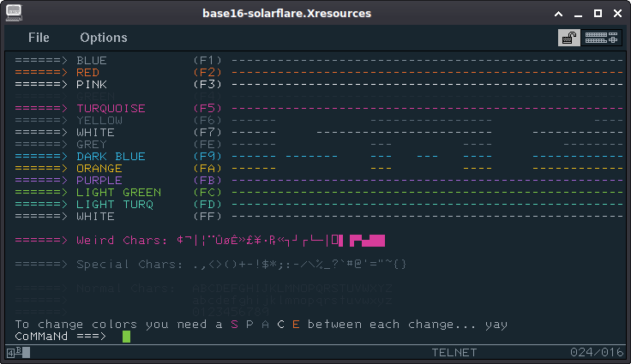Image resolution: width=631 pixels, height=364 pixels.
Task: Open the Options menu
Action: (104, 38)
